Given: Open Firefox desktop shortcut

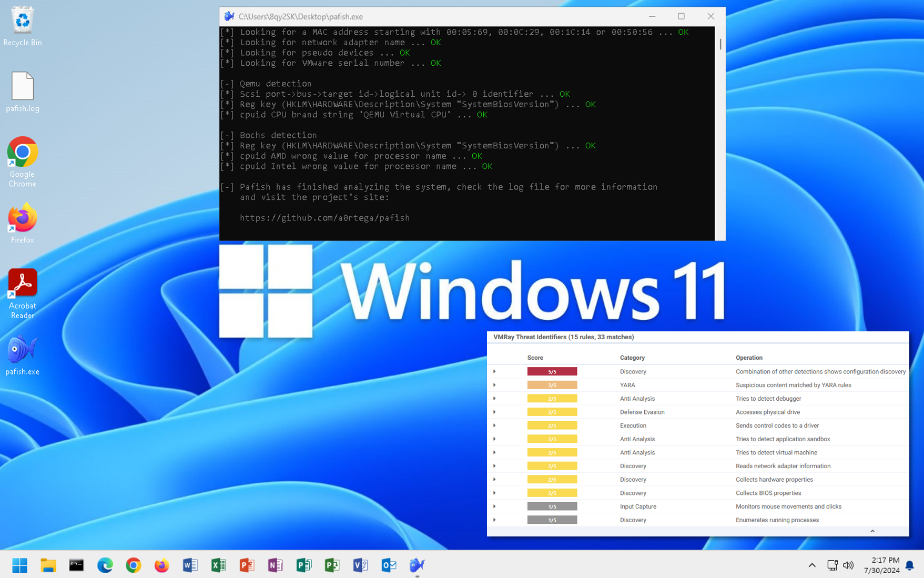Looking at the screenshot, I should click(x=22, y=224).
